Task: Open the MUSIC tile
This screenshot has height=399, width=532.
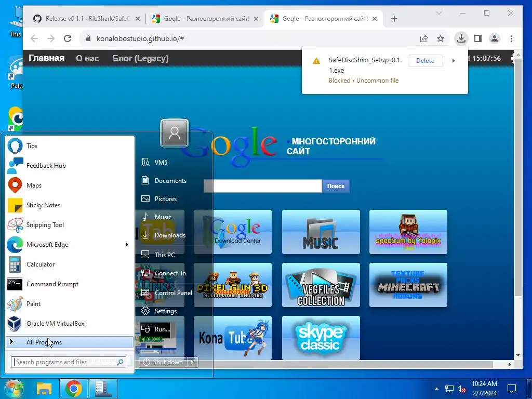Action: 321,232
